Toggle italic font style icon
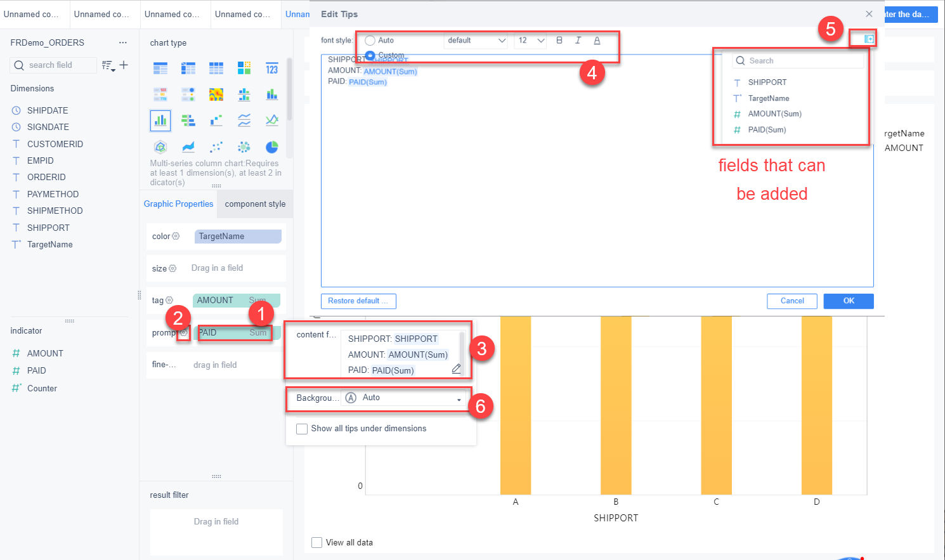This screenshot has width=945, height=560. 578,40
